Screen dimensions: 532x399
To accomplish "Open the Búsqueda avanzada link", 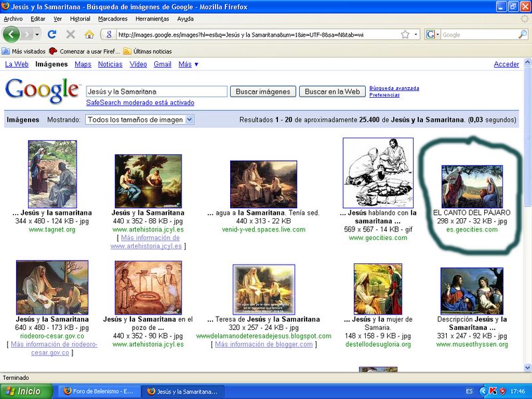I will point(394,88).
